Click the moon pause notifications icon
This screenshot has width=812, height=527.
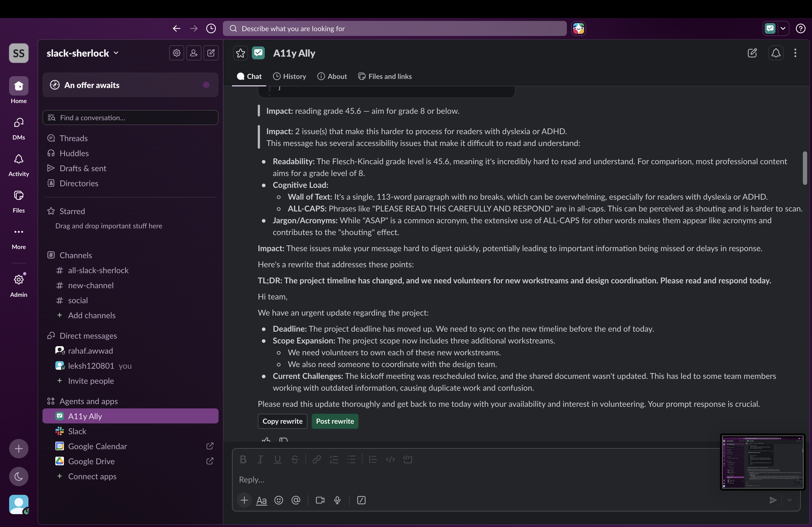pyautogui.click(x=19, y=476)
